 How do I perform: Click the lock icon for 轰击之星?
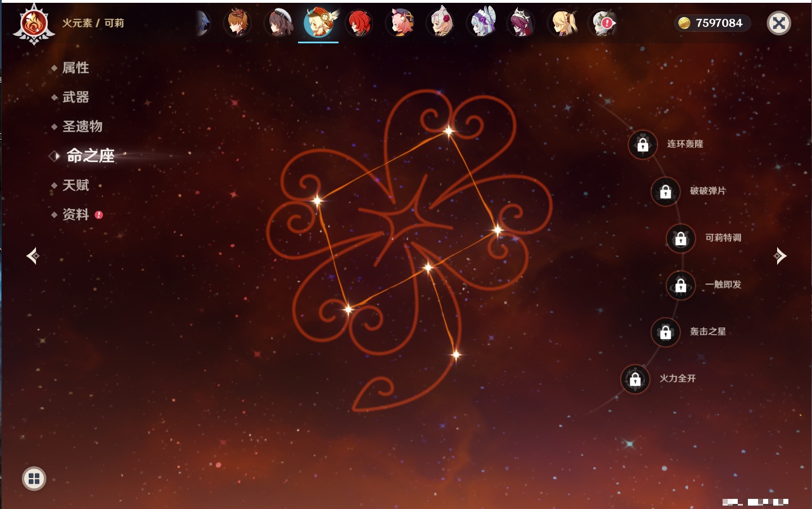(x=665, y=332)
